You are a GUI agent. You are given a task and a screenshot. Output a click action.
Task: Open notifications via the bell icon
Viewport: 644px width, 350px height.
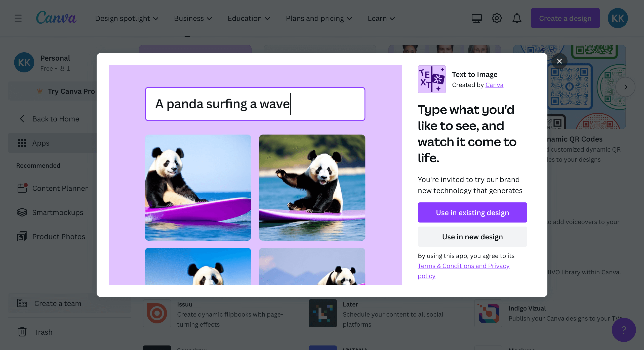(x=517, y=18)
